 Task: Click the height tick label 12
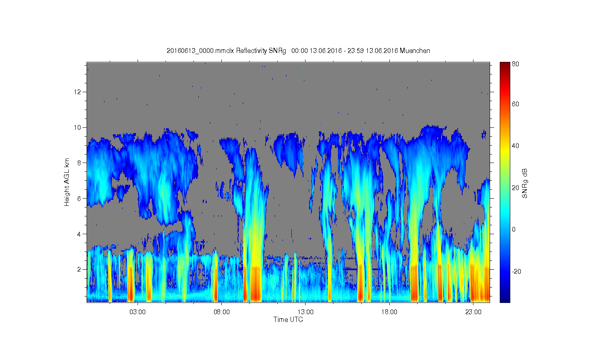[x=78, y=92]
